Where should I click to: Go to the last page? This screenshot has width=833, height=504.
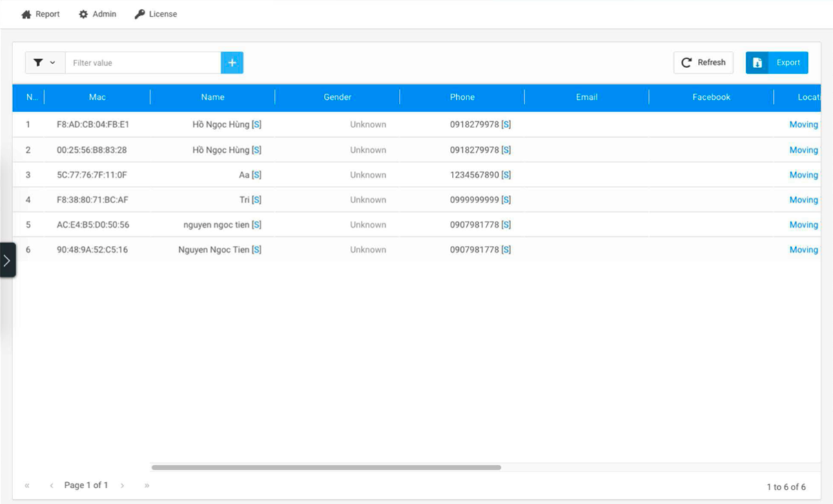(147, 485)
